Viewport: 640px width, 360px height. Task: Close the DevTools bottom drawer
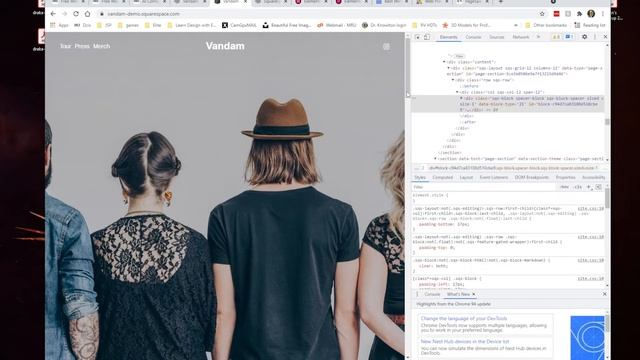(x=604, y=294)
